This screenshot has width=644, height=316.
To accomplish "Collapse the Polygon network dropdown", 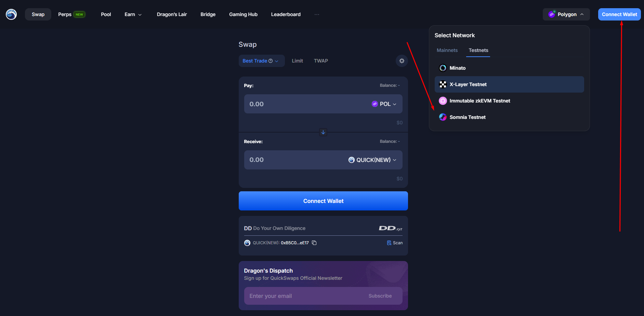I will click(566, 14).
